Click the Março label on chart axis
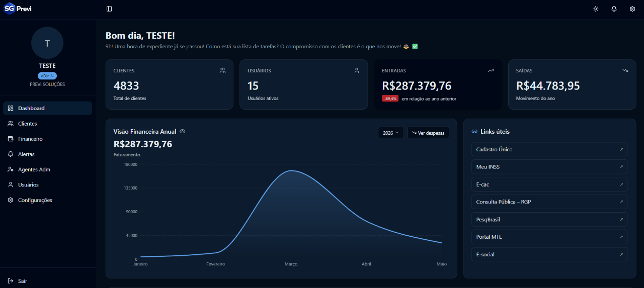This screenshot has height=288, width=644. tap(291, 264)
